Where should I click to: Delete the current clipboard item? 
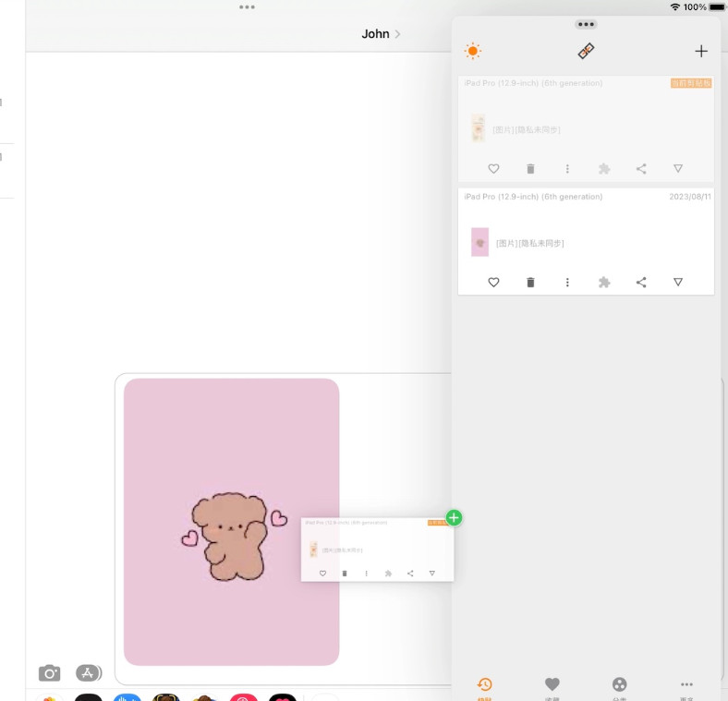click(x=530, y=168)
